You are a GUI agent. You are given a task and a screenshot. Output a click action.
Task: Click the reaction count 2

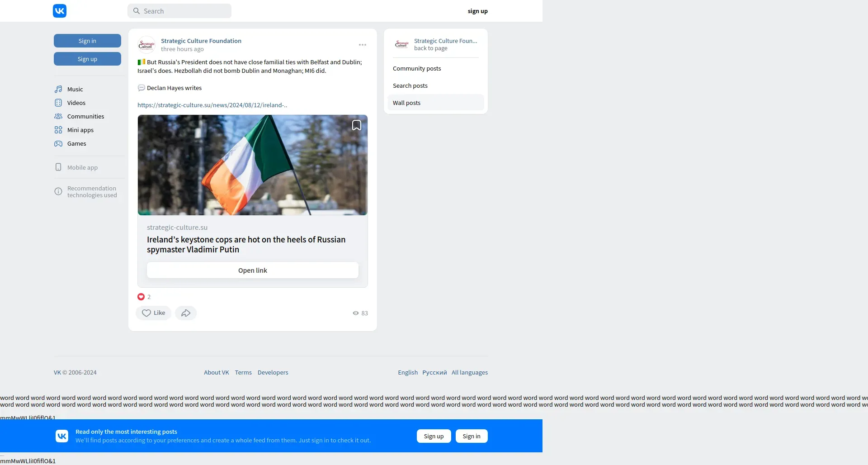[149, 297]
